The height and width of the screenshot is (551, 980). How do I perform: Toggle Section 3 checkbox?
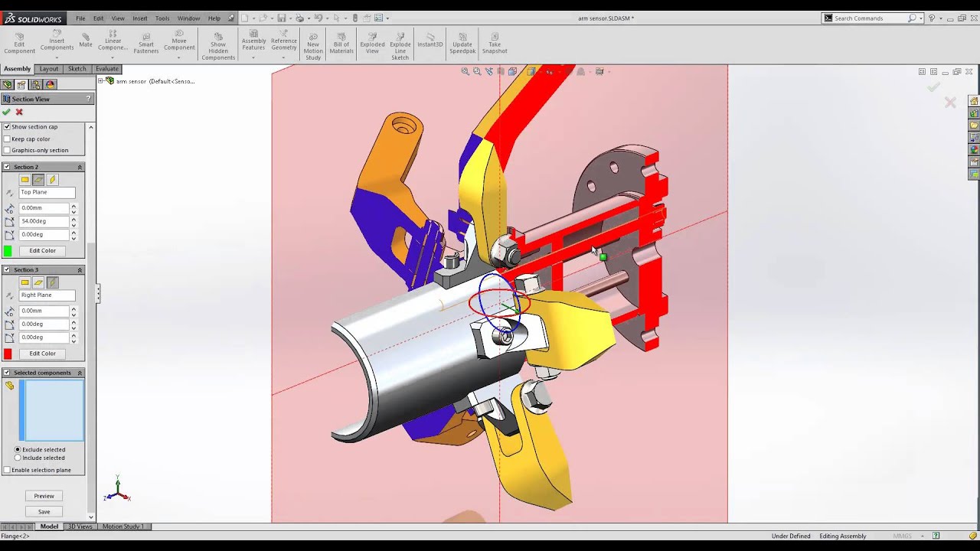7,270
